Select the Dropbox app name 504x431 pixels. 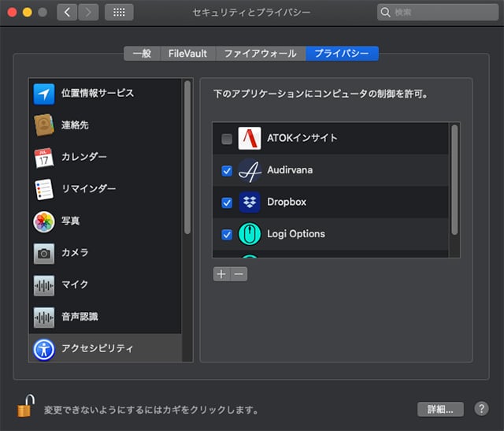(x=287, y=202)
